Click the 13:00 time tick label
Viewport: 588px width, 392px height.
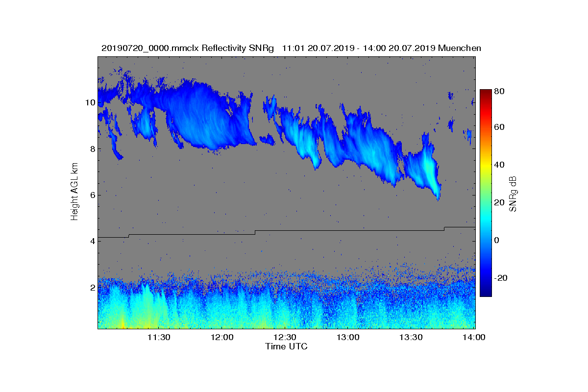[x=348, y=337]
